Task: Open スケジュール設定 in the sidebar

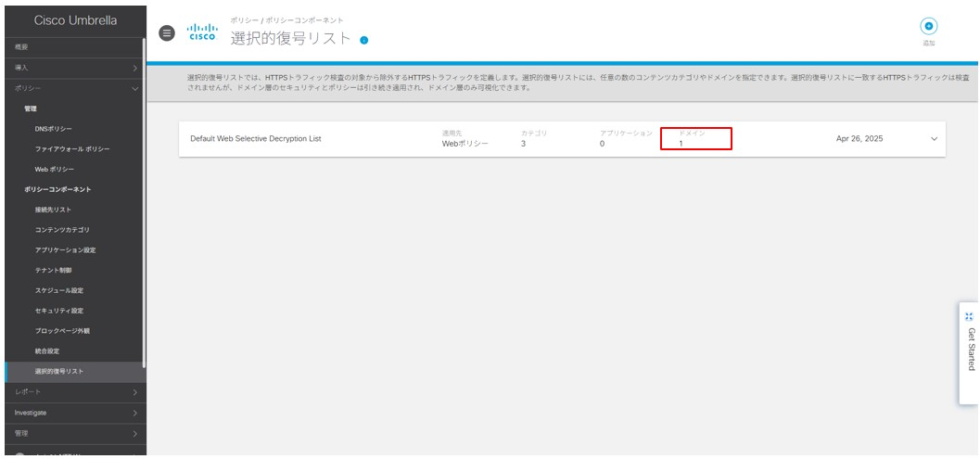Action: point(59,290)
